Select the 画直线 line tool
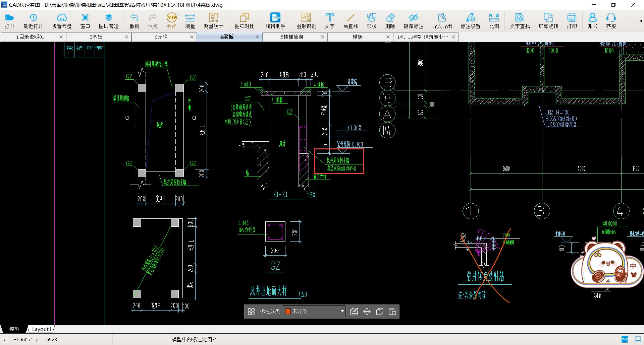The image size is (644, 345). pyautogui.click(x=351, y=21)
